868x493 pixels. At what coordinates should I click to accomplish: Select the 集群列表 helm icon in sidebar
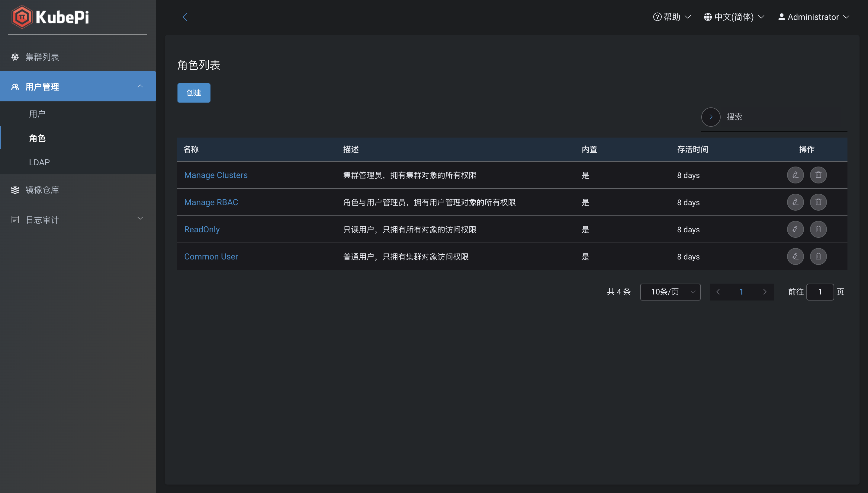(15, 57)
